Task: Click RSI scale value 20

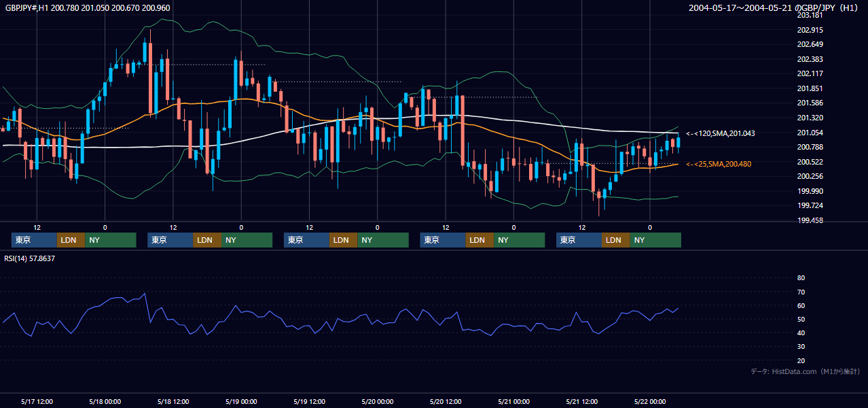Action: 801,360
